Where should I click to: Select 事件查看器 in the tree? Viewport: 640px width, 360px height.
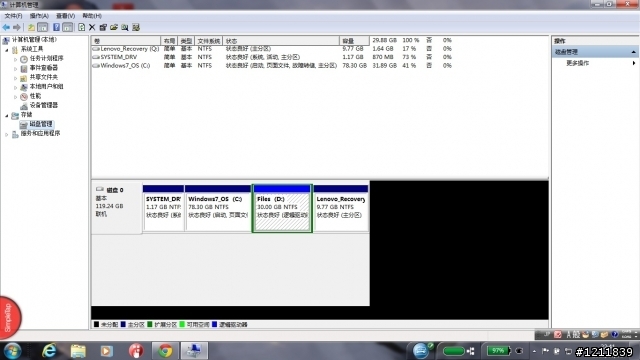[x=43, y=68]
